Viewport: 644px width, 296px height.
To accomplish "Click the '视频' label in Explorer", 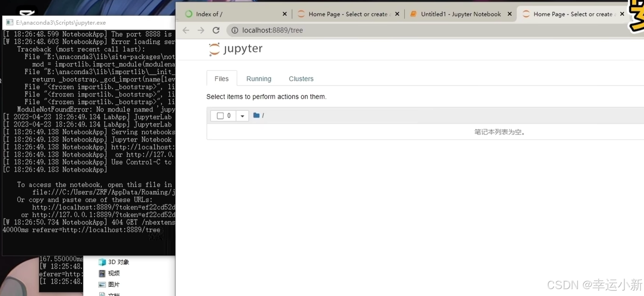I will click(114, 274).
